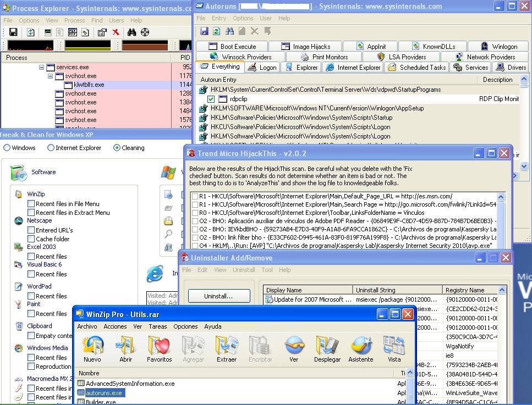Click Process Explorer properties toolbar icon

point(102,32)
